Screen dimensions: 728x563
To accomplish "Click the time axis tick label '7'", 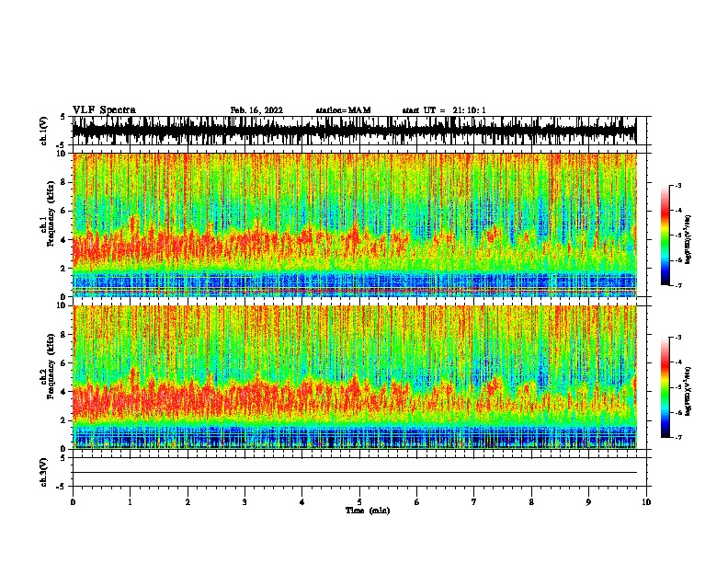I will point(474,502).
